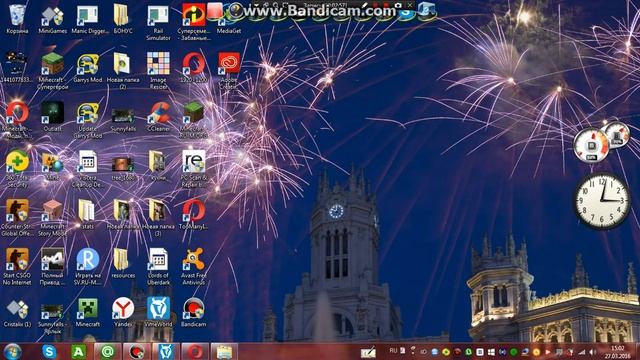Open the tablet input pen panel icon

pyautogui.click(x=368, y=352)
